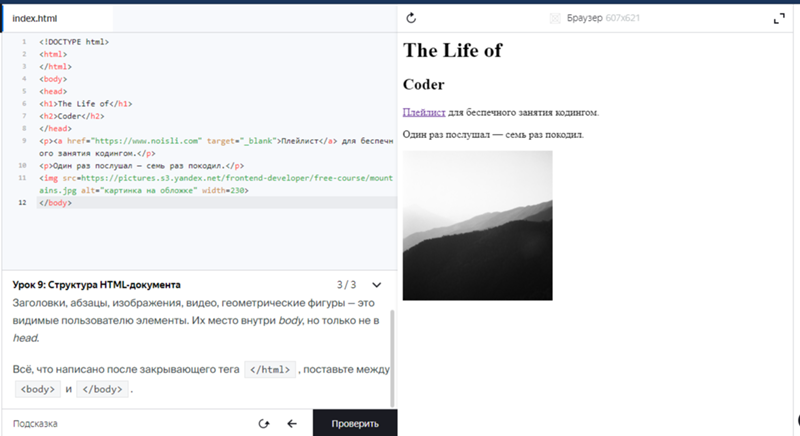Image resolution: width=800 pixels, height=436 pixels.
Task: Place cursor on the opening <head> code line
Action: click(53, 91)
